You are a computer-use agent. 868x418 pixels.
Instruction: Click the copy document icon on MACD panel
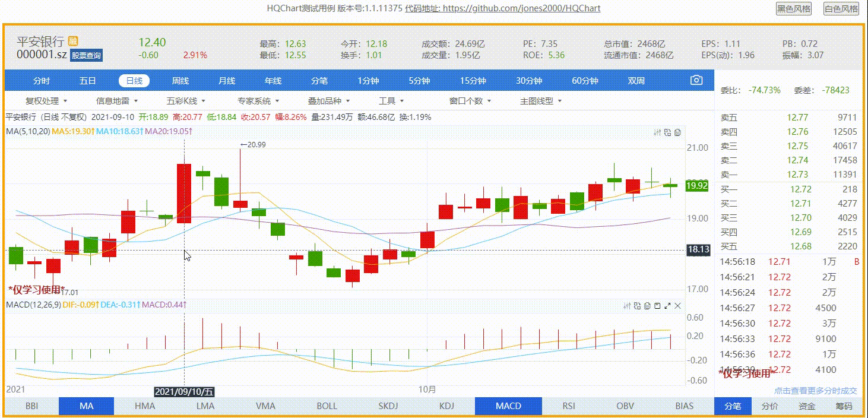point(647,306)
